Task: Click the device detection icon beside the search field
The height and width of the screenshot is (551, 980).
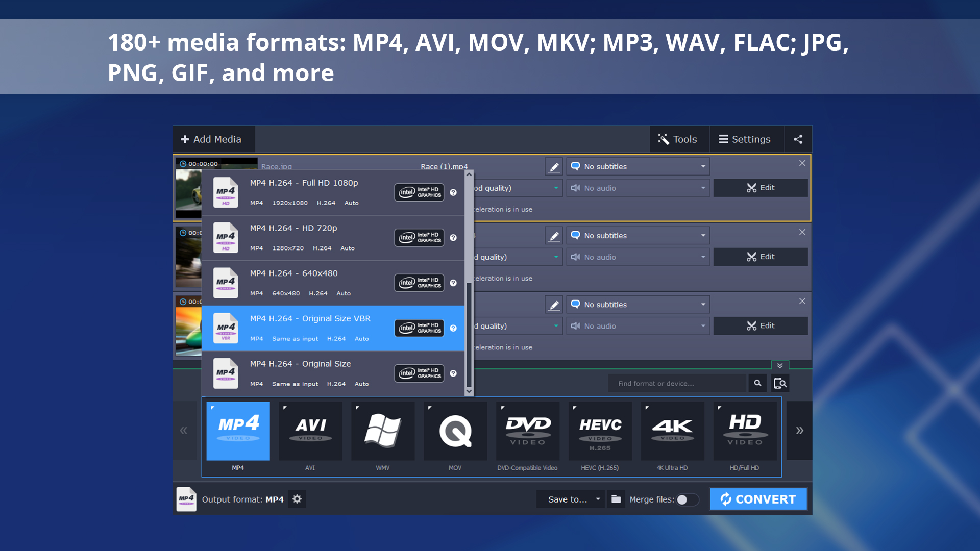Action: 780,383
